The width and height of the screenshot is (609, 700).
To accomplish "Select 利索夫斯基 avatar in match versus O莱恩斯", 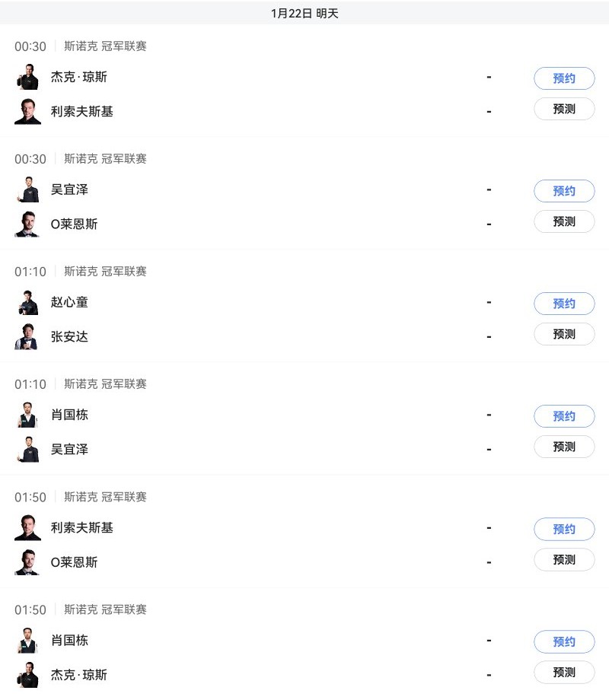I will [27, 528].
